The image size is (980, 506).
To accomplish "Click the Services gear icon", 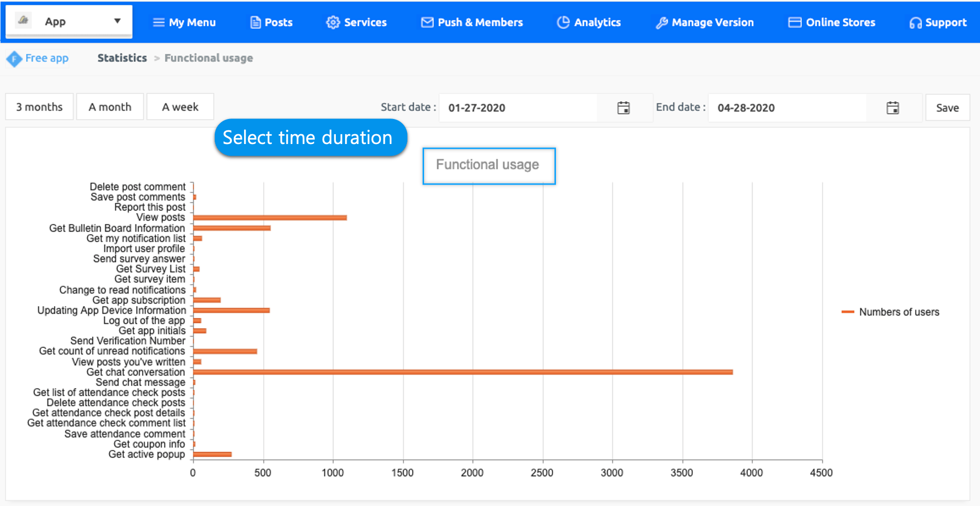I will [333, 23].
